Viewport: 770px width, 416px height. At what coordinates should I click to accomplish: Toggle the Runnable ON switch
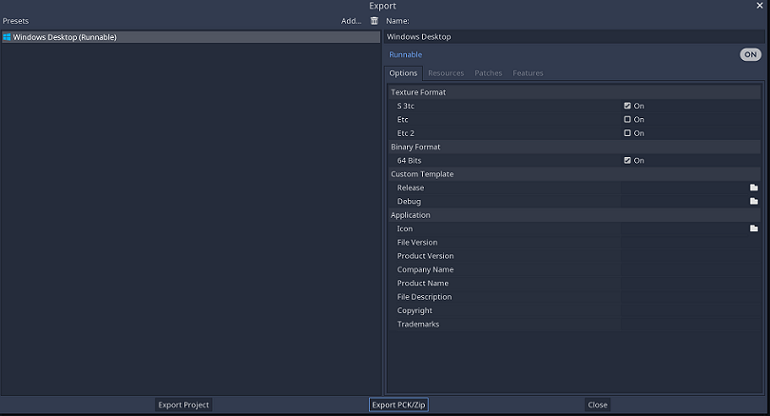point(750,55)
